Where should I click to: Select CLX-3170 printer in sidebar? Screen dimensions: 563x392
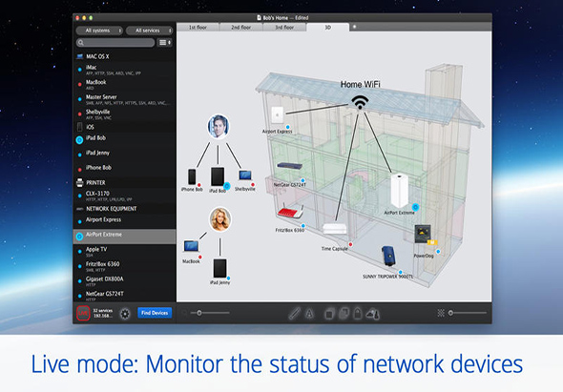[x=125, y=196]
